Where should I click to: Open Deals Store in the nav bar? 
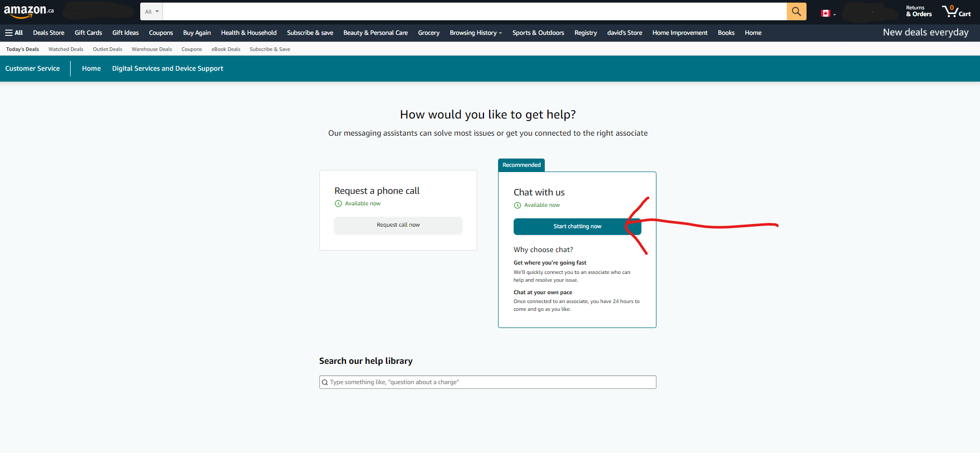[x=49, y=33]
